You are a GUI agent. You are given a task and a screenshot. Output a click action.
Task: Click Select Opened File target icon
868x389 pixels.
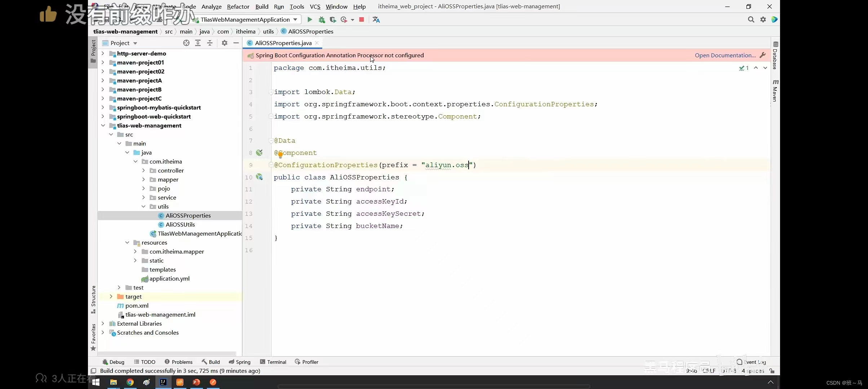pyautogui.click(x=186, y=43)
